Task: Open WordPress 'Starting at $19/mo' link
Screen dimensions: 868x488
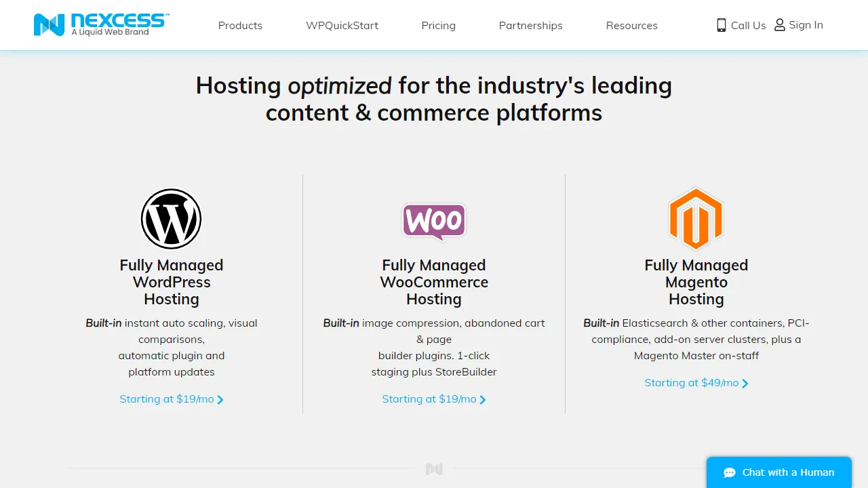Action: [172, 399]
